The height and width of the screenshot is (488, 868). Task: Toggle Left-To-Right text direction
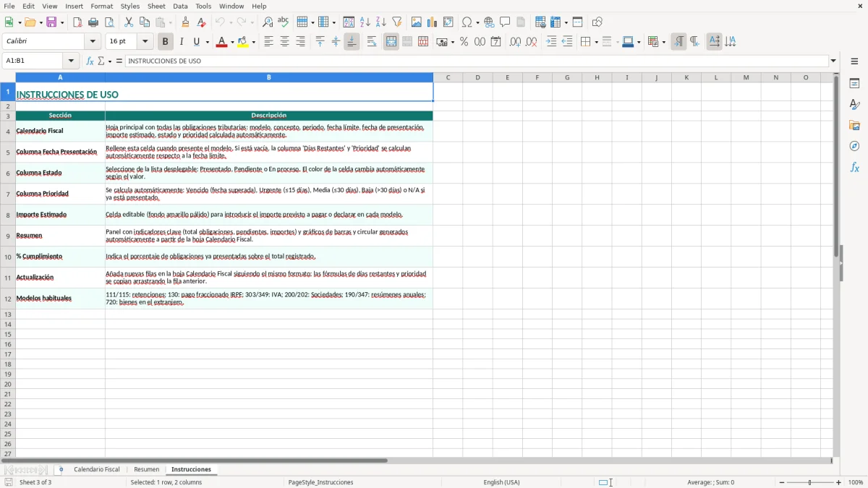[x=678, y=42]
